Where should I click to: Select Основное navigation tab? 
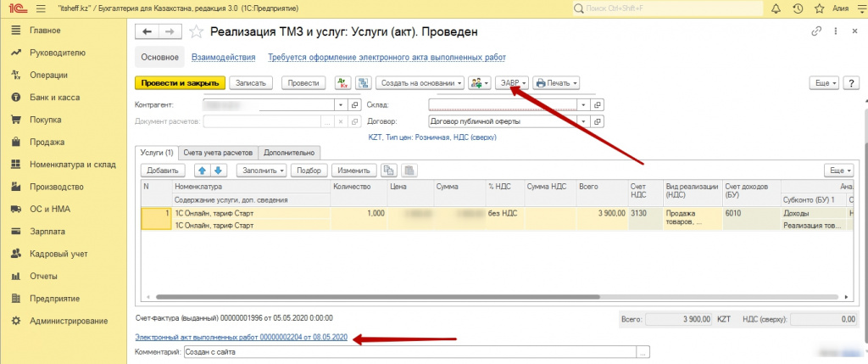(x=159, y=57)
